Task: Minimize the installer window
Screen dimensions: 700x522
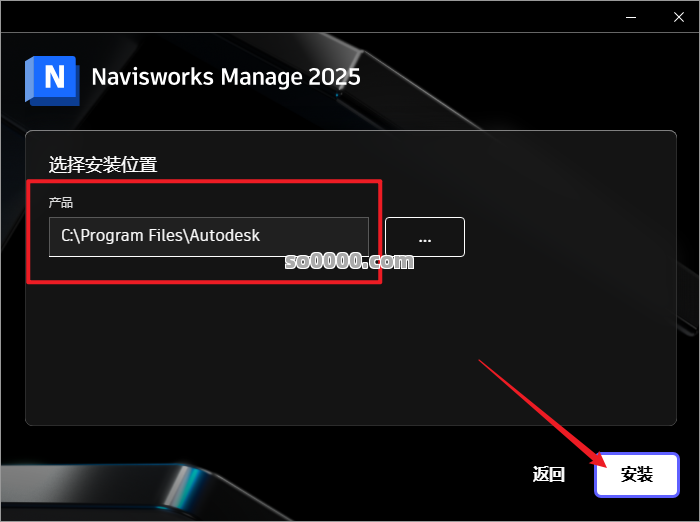Action: pyautogui.click(x=631, y=17)
